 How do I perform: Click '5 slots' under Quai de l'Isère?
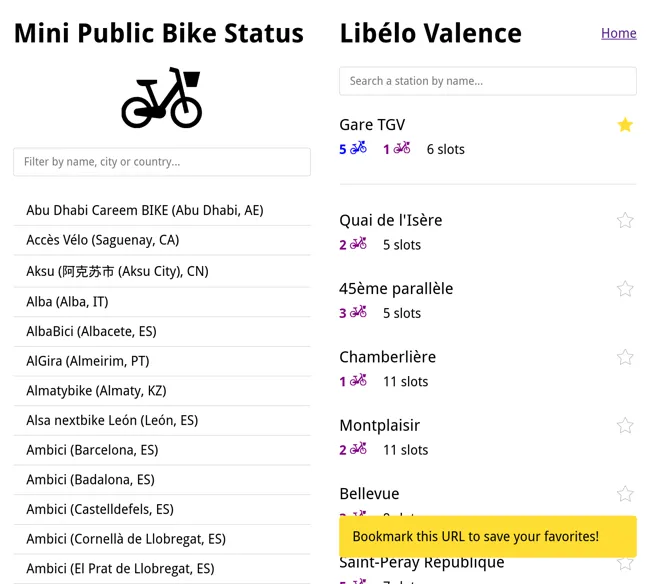[402, 245]
